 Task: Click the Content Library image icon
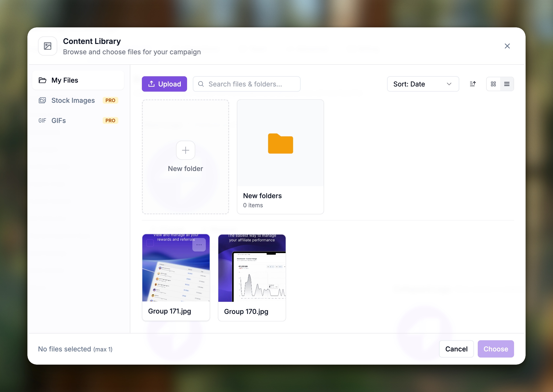pos(48,46)
